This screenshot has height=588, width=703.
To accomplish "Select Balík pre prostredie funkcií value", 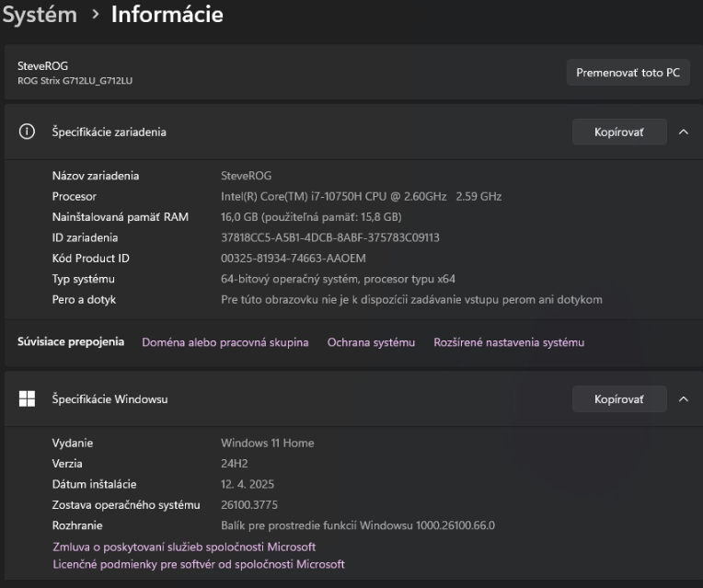I will (x=358, y=525).
